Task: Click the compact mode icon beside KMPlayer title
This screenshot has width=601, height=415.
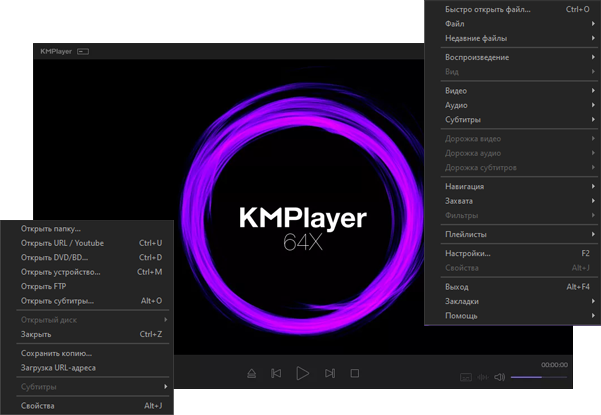Action: pos(83,51)
